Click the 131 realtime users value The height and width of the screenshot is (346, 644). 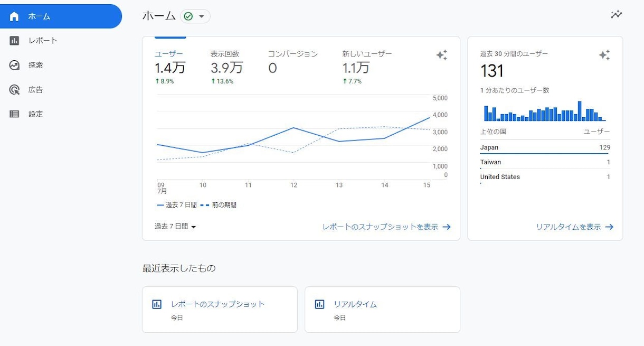pos(492,71)
